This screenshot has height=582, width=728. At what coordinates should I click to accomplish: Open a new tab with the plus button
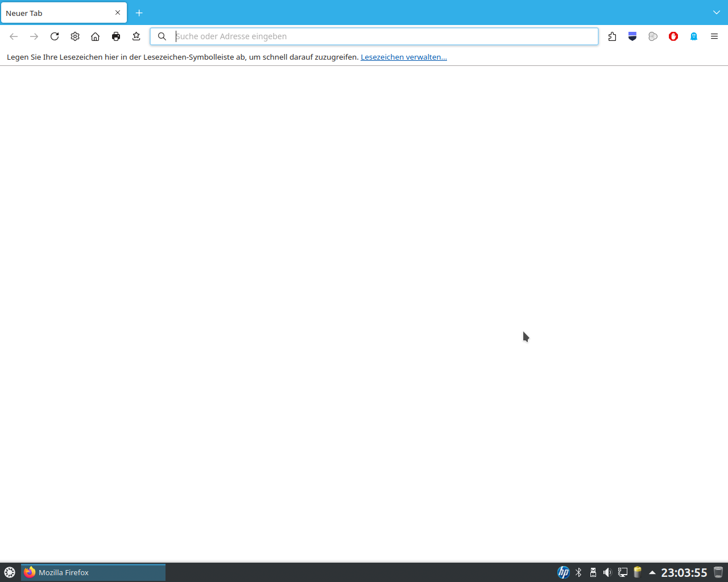139,13
